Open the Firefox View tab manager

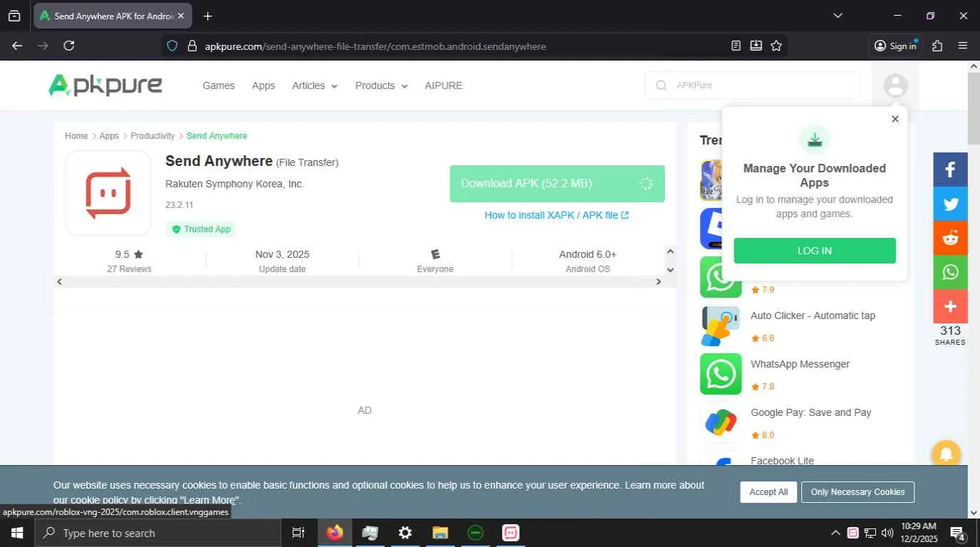coord(14,16)
